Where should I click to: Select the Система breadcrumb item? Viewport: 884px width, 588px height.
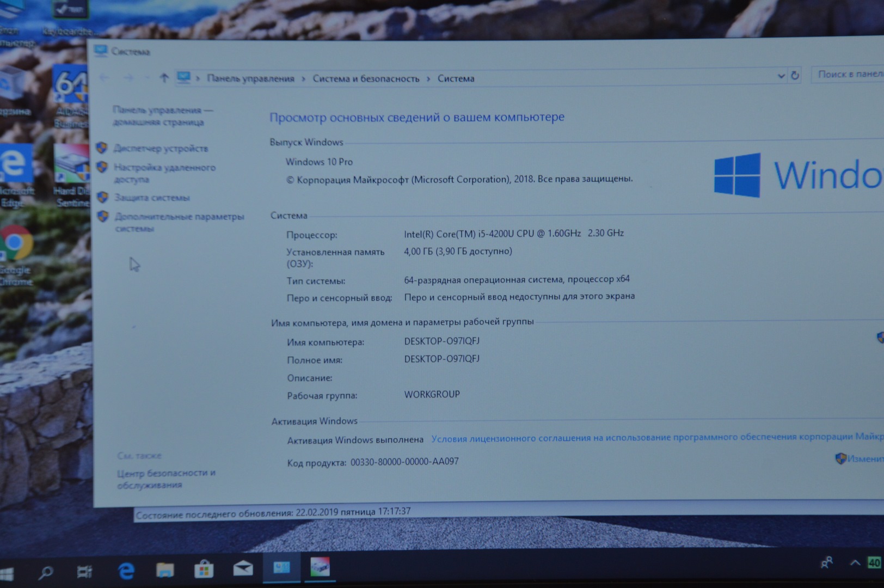(456, 78)
